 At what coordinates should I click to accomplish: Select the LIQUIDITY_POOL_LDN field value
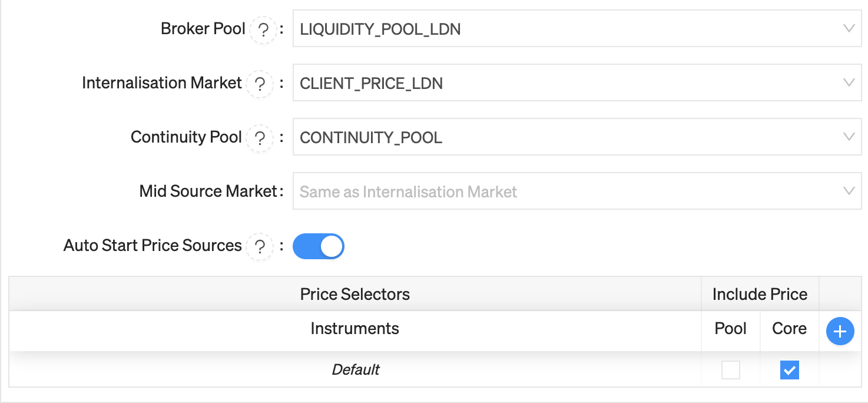pyautogui.click(x=577, y=28)
